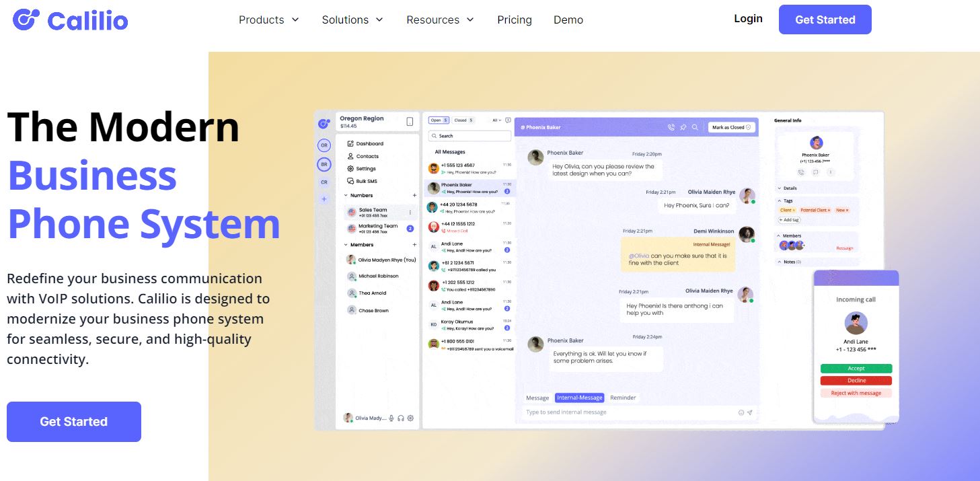Image resolution: width=980 pixels, height=481 pixels.
Task: Remove the Potential Client tag
Action: tap(829, 211)
